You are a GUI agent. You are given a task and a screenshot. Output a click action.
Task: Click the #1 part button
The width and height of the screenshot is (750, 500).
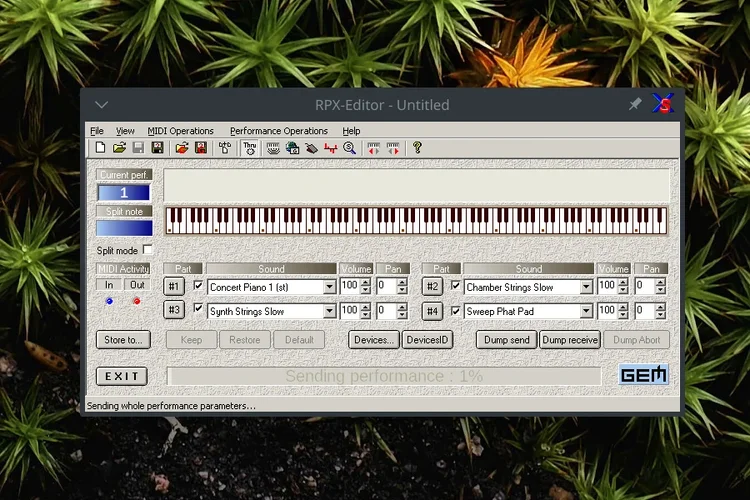(x=174, y=287)
